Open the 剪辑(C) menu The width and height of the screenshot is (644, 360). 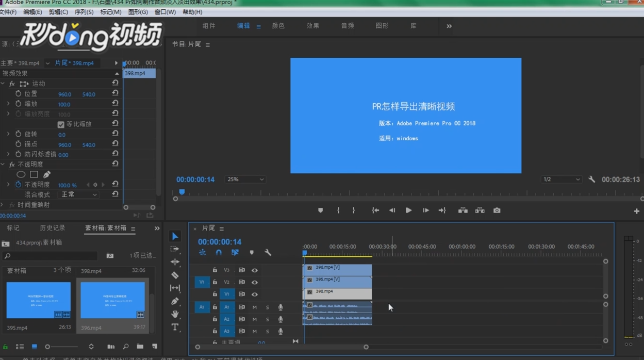pyautogui.click(x=58, y=12)
